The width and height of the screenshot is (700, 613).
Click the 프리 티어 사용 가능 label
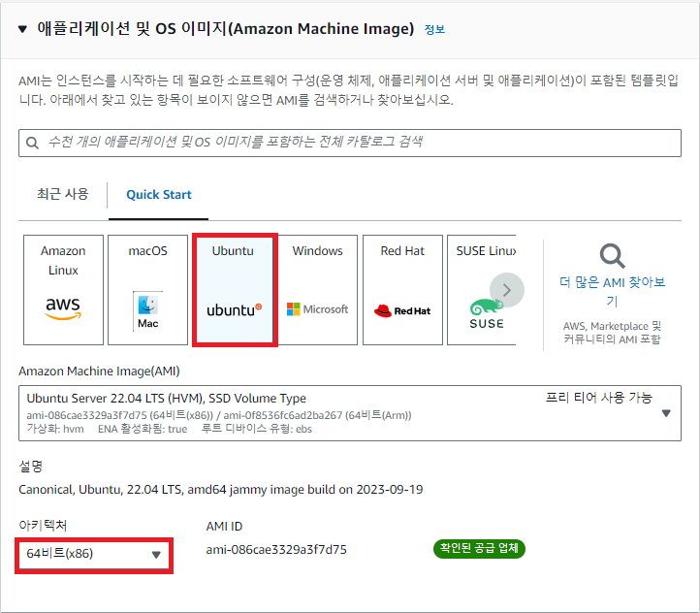tap(598, 398)
